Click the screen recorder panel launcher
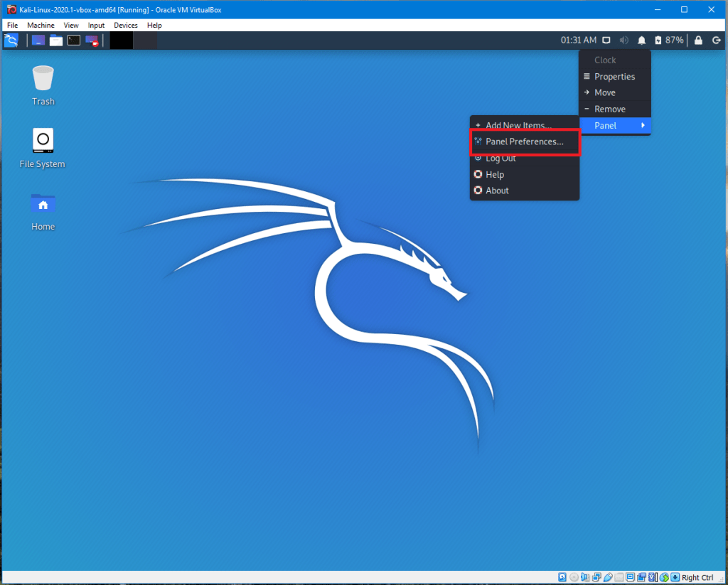 pos(92,41)
